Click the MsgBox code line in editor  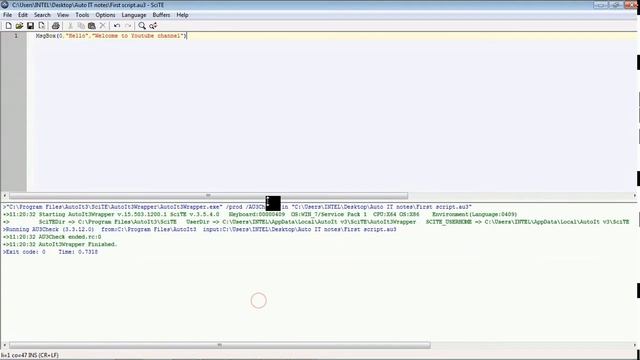click(x=111, y=36)
